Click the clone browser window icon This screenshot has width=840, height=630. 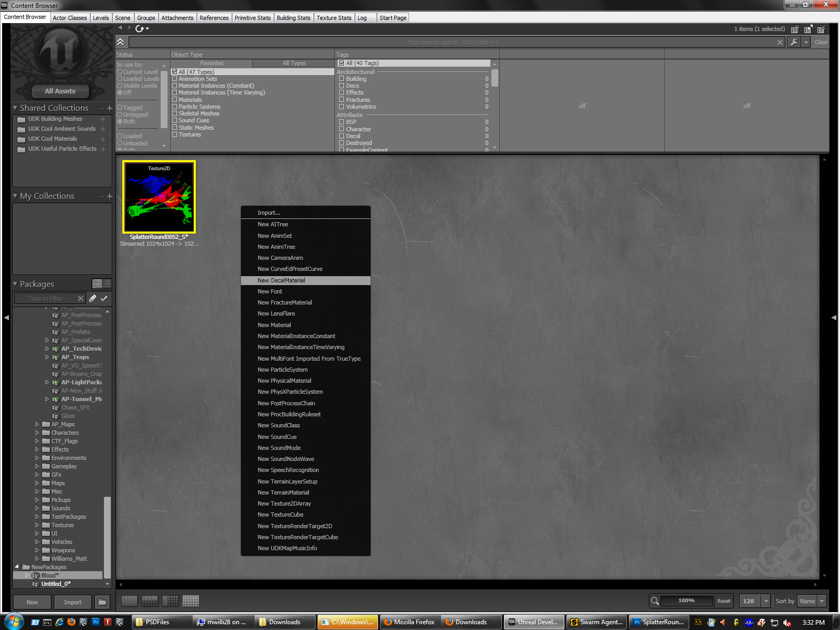click(808, 29)
